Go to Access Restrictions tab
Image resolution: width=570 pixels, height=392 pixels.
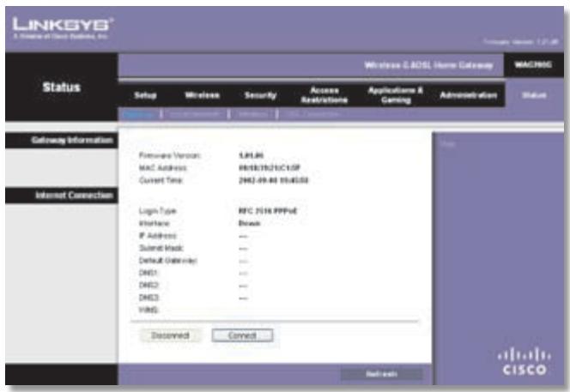pos(324,95)
